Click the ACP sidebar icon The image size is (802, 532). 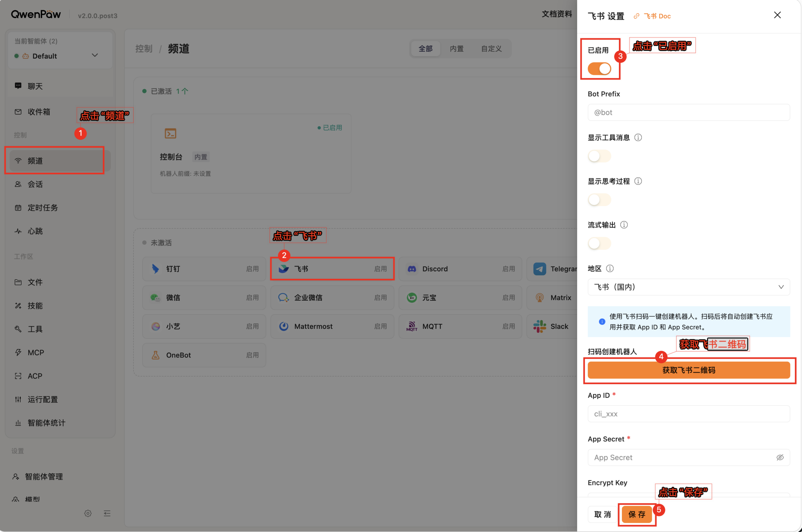pyautogui.click(x=18, y=376)
